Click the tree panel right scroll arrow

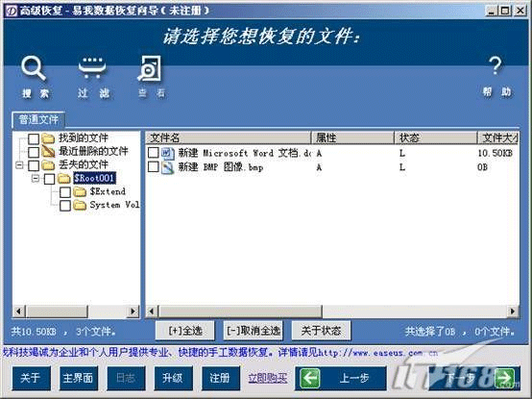[x=133, y=312]
